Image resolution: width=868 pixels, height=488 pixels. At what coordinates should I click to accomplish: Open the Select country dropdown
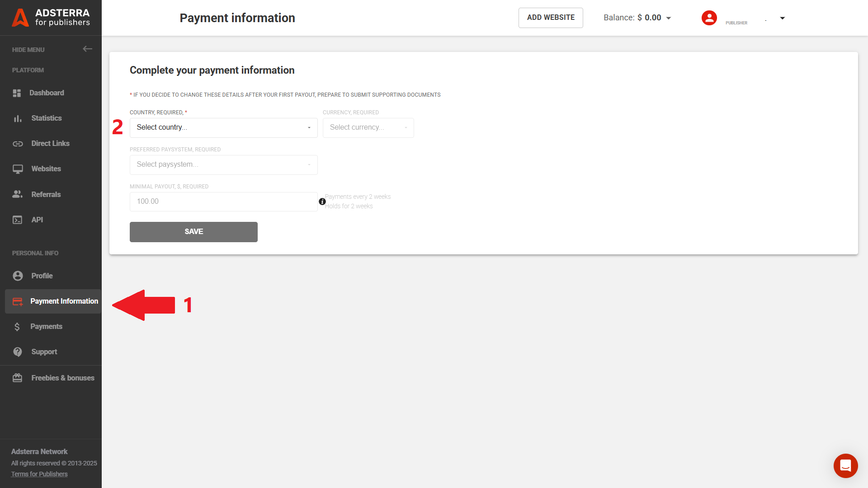[223, 127]
